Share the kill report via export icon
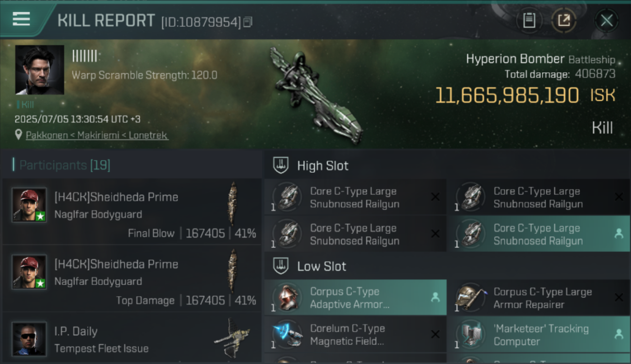The height and width of the screenshot is (364, 631). pos(564,20)
